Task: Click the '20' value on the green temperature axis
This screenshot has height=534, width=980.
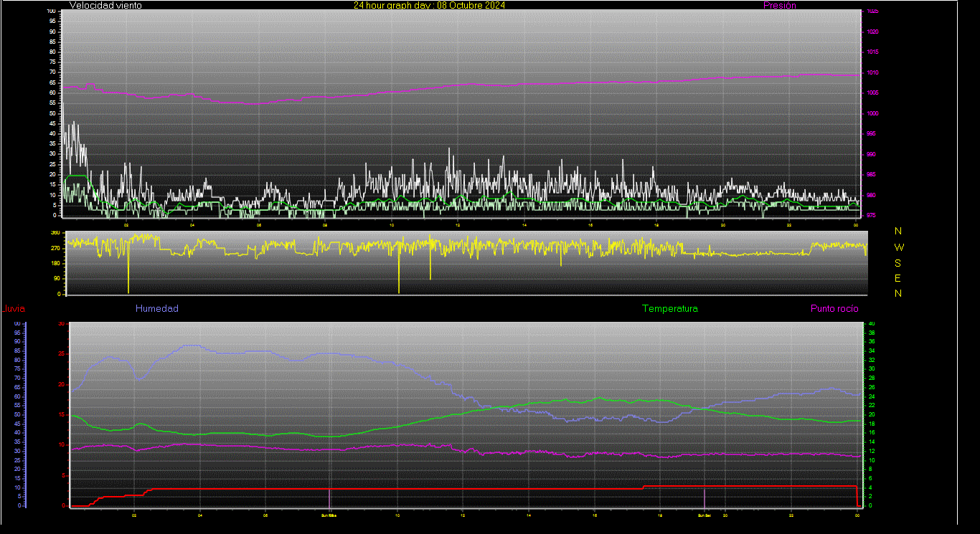Action: point(872,414)
